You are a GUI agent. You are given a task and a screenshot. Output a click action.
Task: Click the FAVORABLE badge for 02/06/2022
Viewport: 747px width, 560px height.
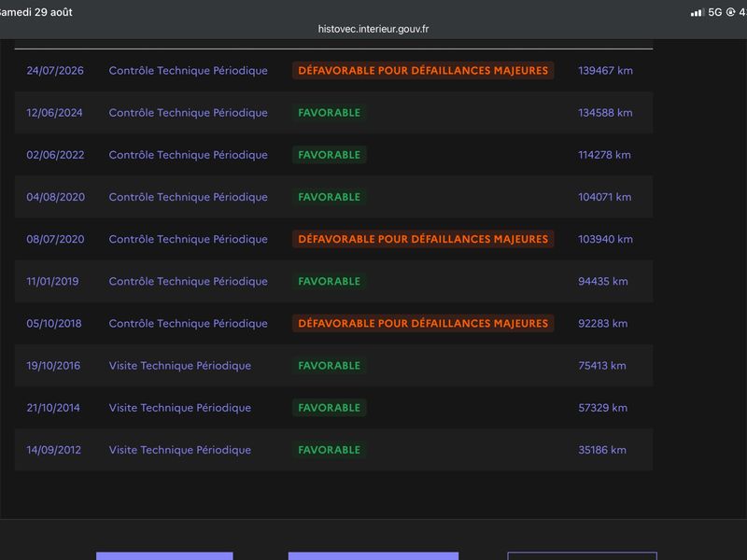click(x=330, y=155)
